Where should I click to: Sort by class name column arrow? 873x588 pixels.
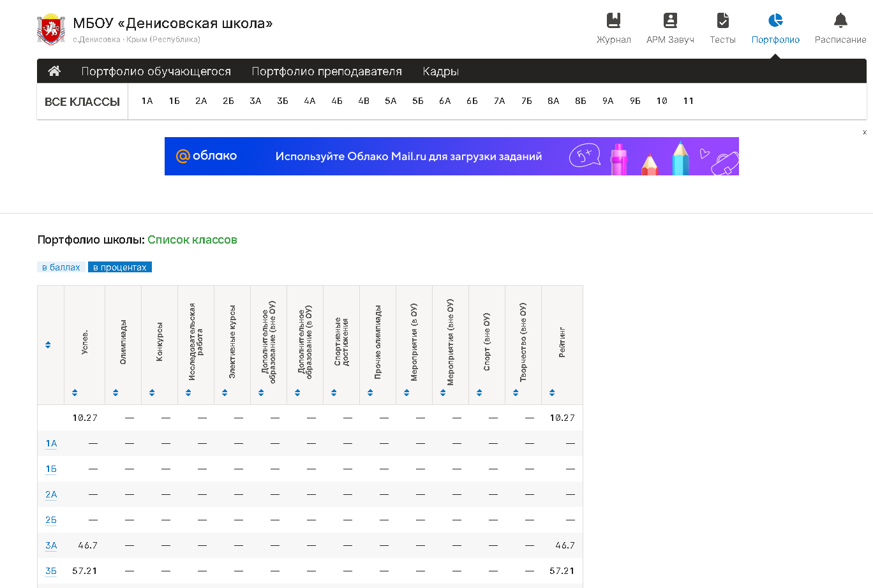[48, 345]
